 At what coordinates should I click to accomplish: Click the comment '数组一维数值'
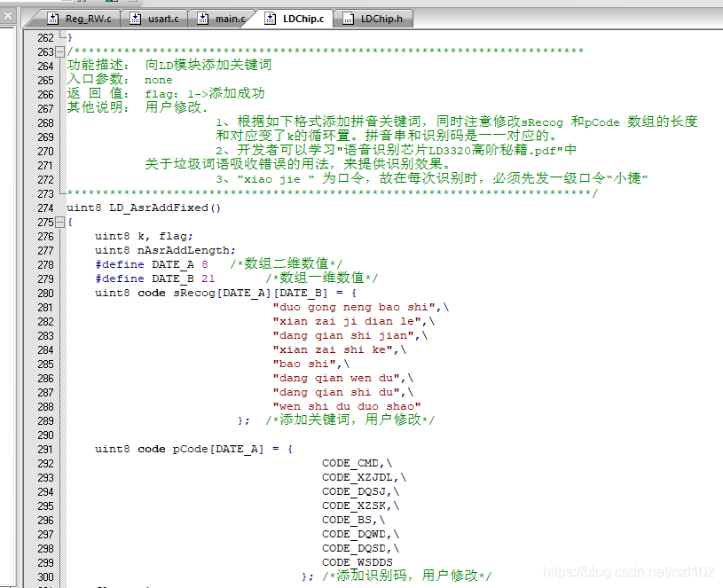point(322,278)
